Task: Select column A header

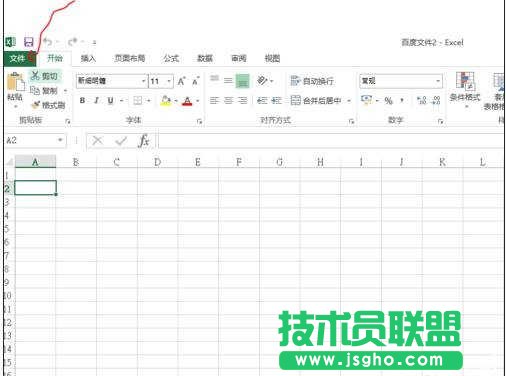Action: 35,162
